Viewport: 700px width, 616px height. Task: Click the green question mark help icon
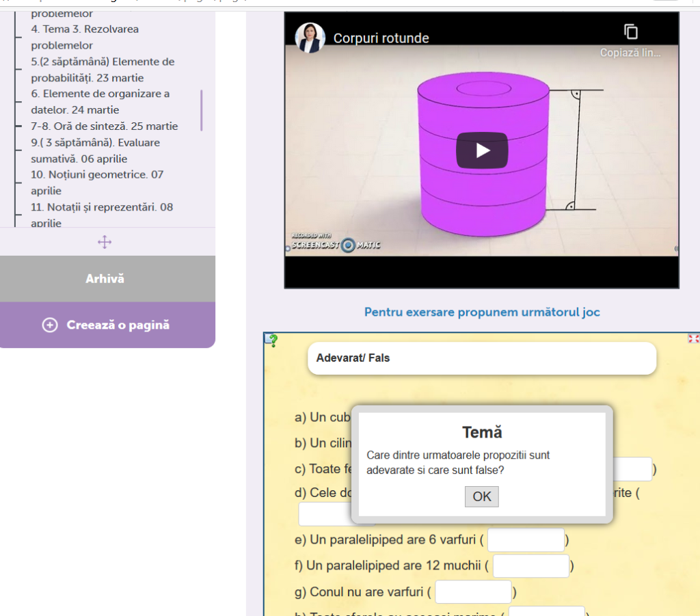point(271,340)
